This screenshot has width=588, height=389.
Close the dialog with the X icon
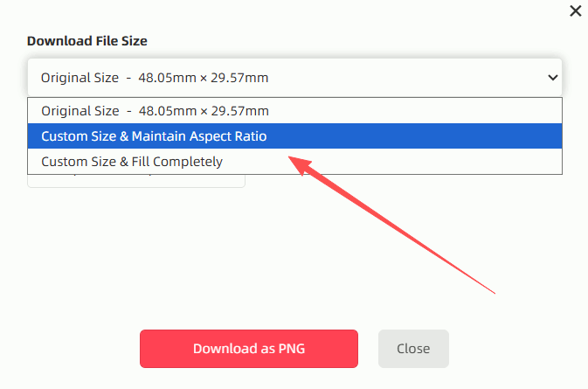[x=575, y=10]
